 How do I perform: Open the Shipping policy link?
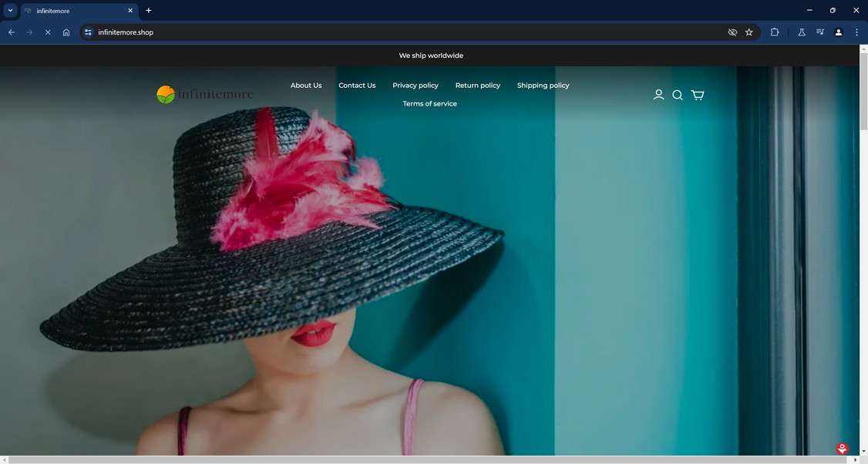(543, 86)
